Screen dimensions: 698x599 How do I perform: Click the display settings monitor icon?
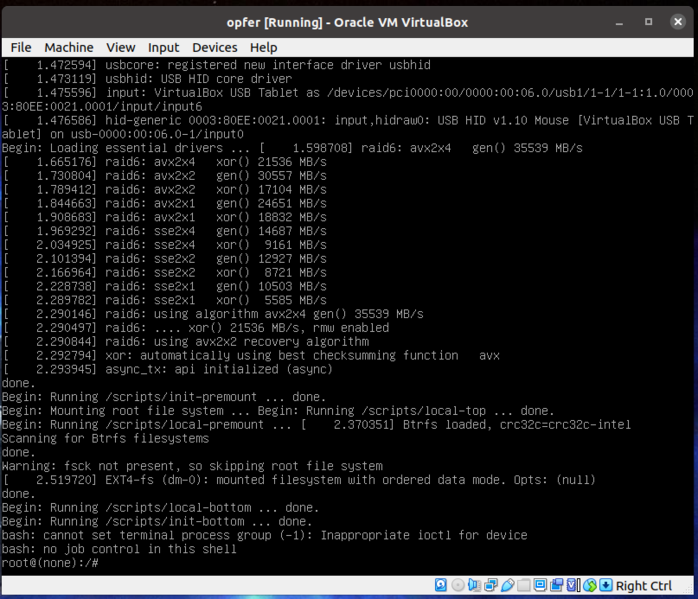[541, 585]
